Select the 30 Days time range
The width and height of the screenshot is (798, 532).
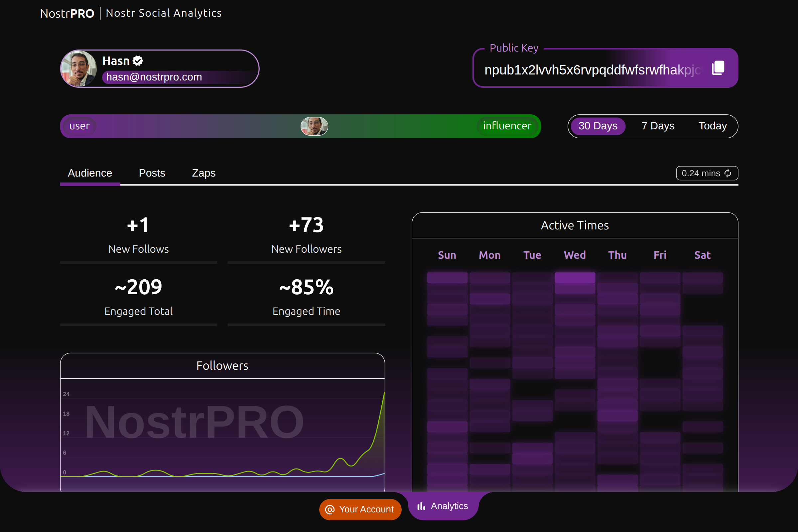598,126
